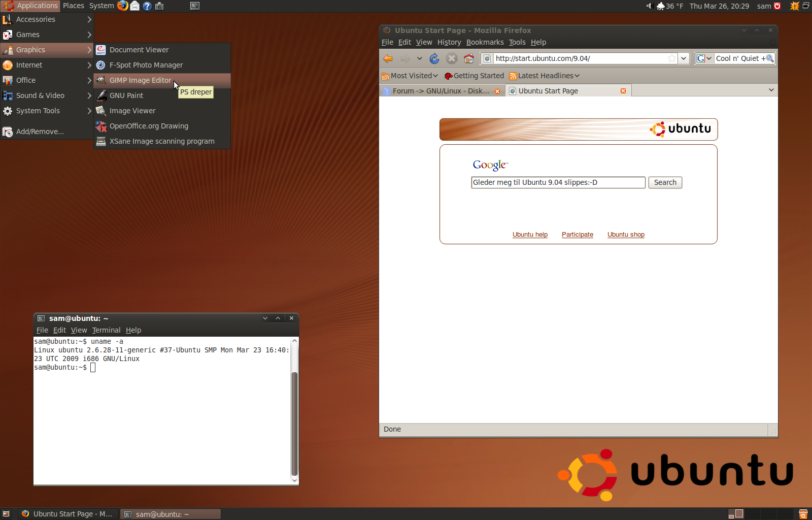Open the list all tabs dropdown
Image resolution: width=812 pixels, height=520 pixels.
point(771,90)
